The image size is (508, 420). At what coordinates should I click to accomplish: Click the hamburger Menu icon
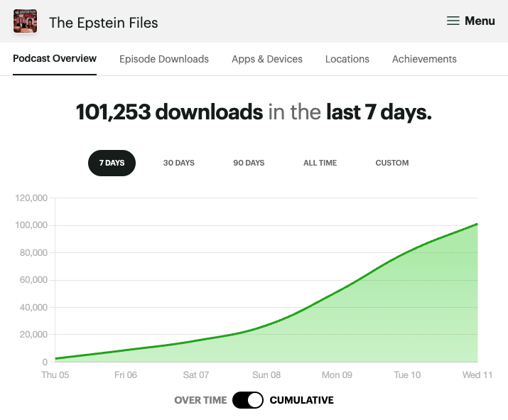pos(453,21)
